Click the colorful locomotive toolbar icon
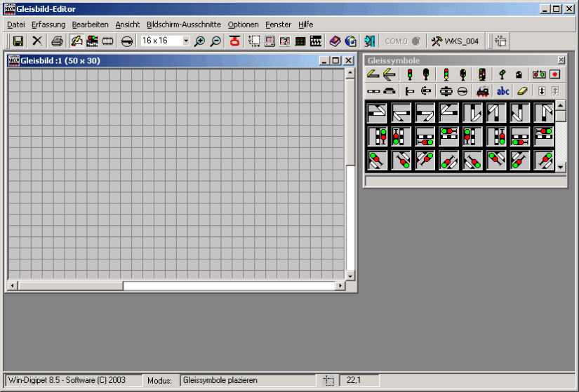The width and height of the screenshot is (579, 392). click(x=92, y=41)
